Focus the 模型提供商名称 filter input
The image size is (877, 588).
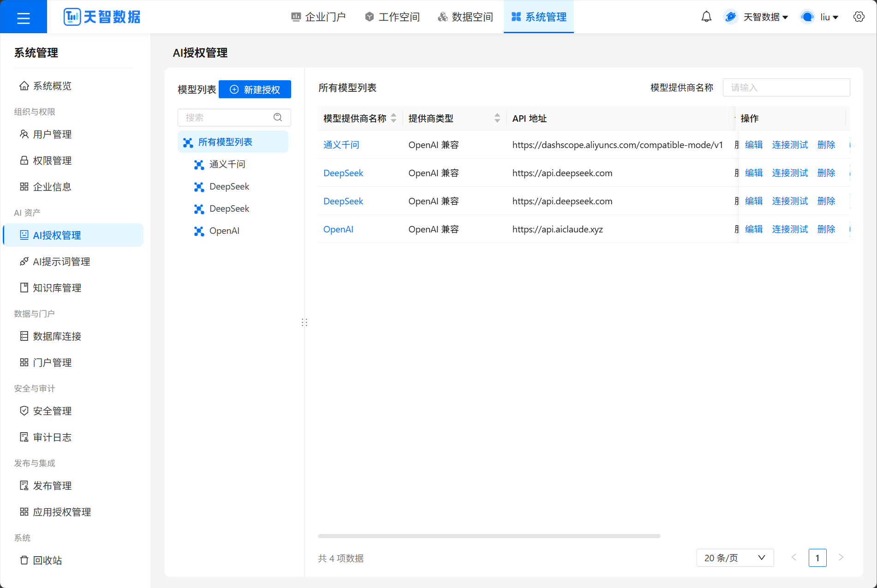[x=786, y=88]
